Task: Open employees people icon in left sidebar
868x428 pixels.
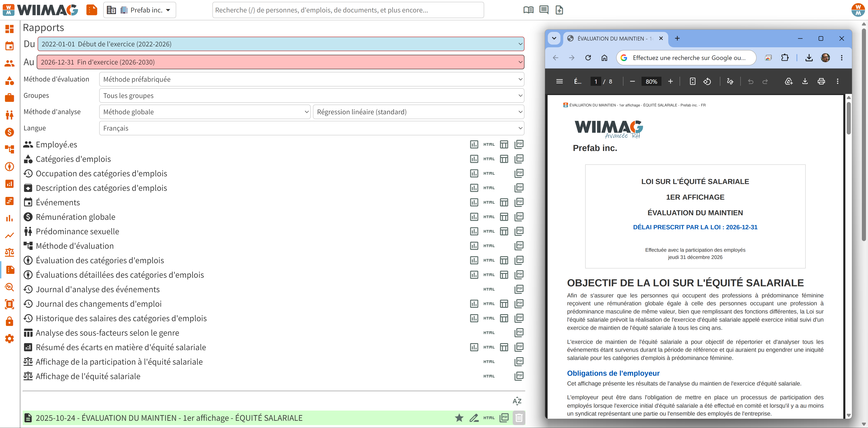Action: pyautogui.click(x=10, y=63)
